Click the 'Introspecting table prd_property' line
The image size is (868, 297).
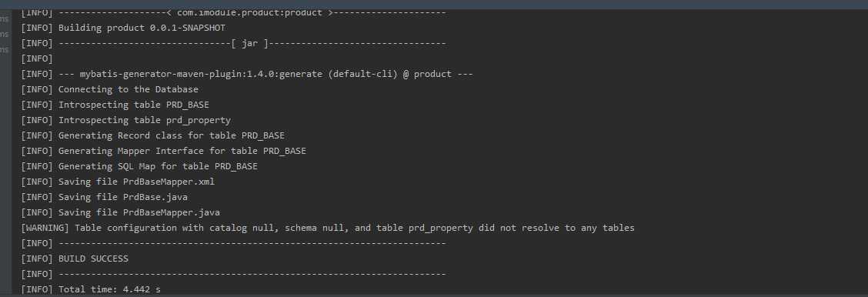pyautogui.click(x=125, y=120)
